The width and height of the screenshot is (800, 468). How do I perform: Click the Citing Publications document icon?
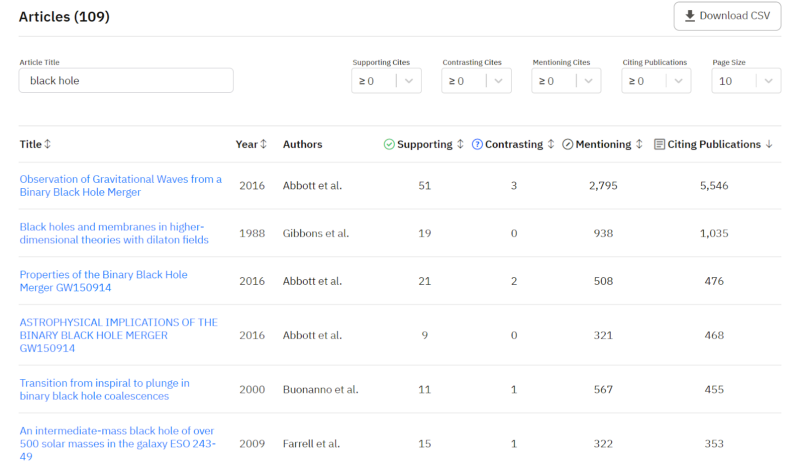659,144
